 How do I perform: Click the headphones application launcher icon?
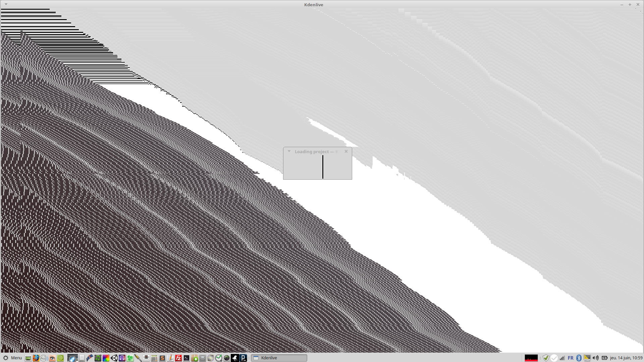[x=122, y=358]
